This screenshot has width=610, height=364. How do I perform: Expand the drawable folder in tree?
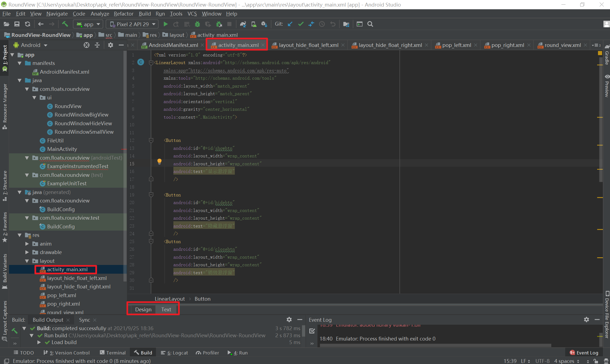tap(27, 252)
